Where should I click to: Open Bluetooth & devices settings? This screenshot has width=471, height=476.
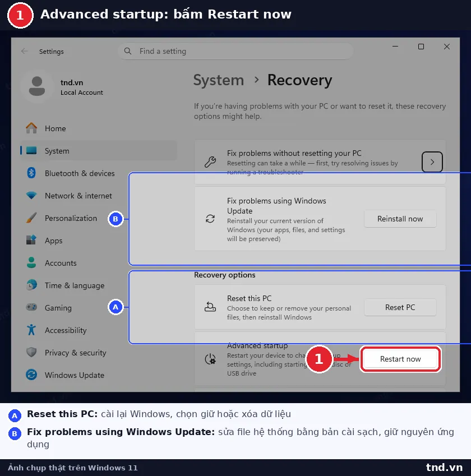coord(99,173)
